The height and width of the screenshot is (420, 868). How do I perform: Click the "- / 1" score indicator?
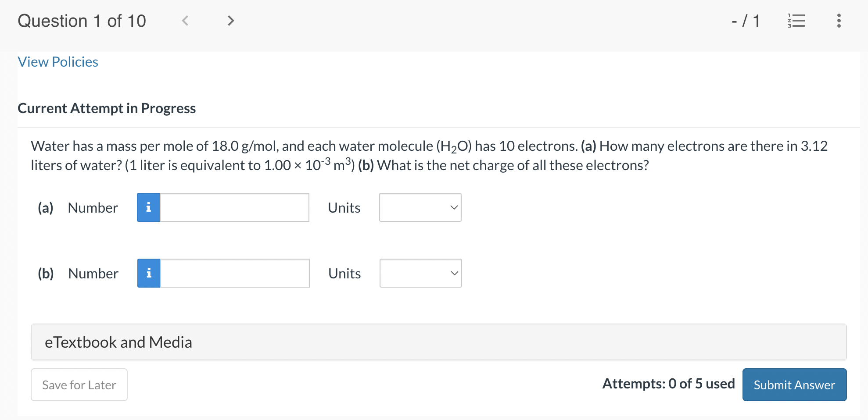coord(746,21)
